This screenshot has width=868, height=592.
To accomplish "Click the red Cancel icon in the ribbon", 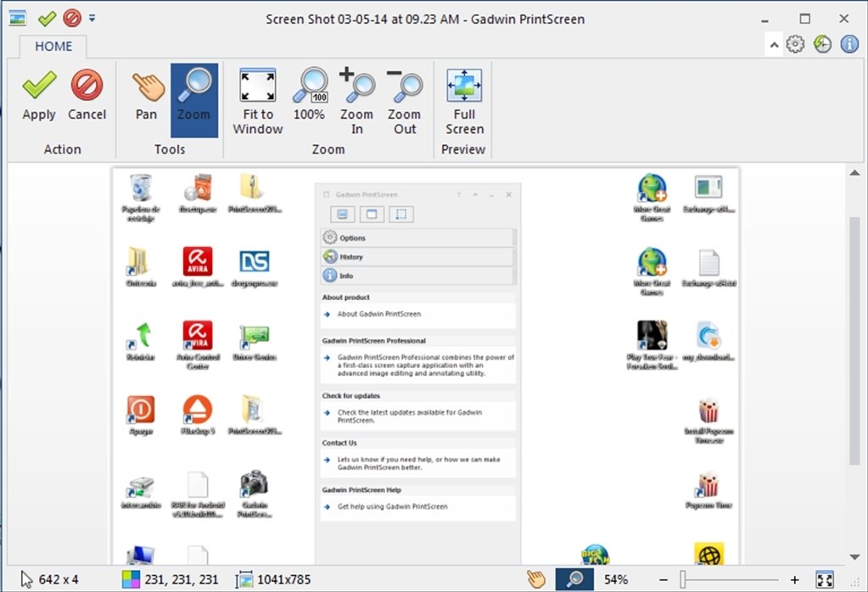I will tap(87, 95).
